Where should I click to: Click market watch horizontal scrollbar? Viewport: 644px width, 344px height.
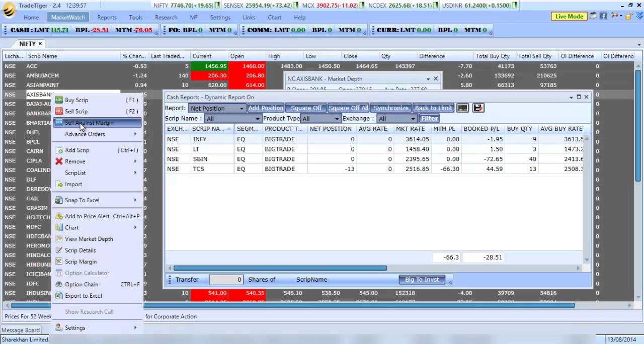point(292,305)
